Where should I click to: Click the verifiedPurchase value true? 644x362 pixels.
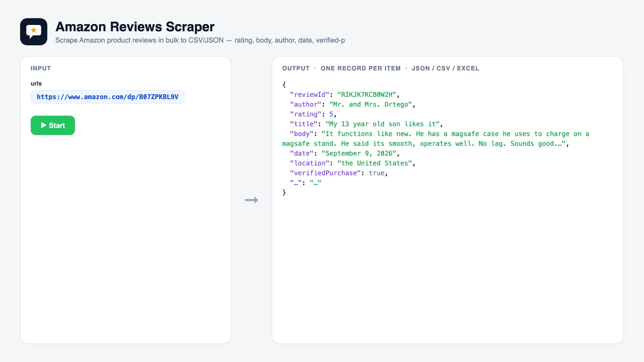click(376, 173)
